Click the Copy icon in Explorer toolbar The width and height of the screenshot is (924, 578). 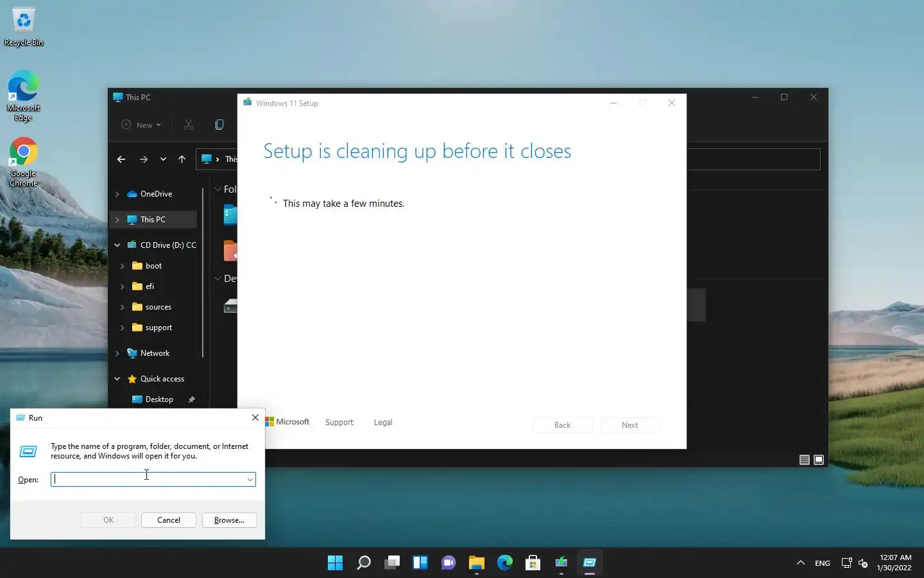pyautogui.click(x=219, y=125)
